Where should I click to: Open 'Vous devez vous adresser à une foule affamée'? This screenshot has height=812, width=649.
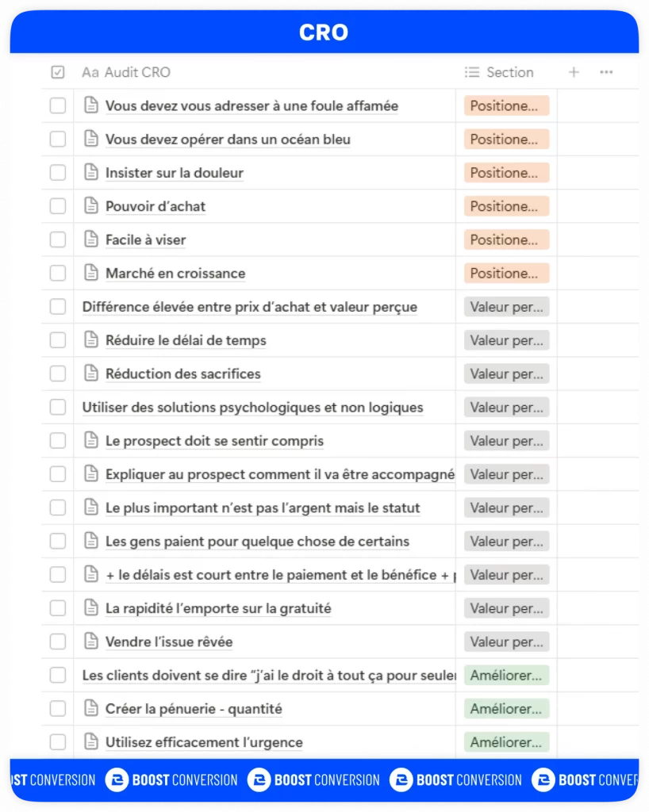coord(252,106)
